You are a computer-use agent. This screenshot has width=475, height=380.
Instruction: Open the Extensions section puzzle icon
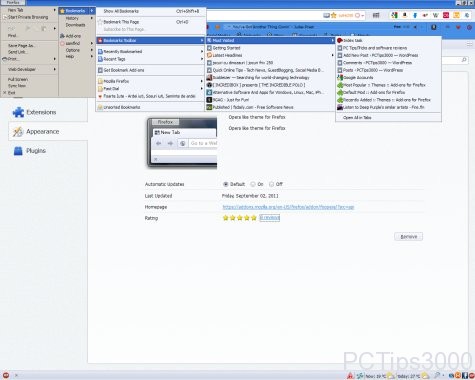pyautogui.click(x=18, y=112)
